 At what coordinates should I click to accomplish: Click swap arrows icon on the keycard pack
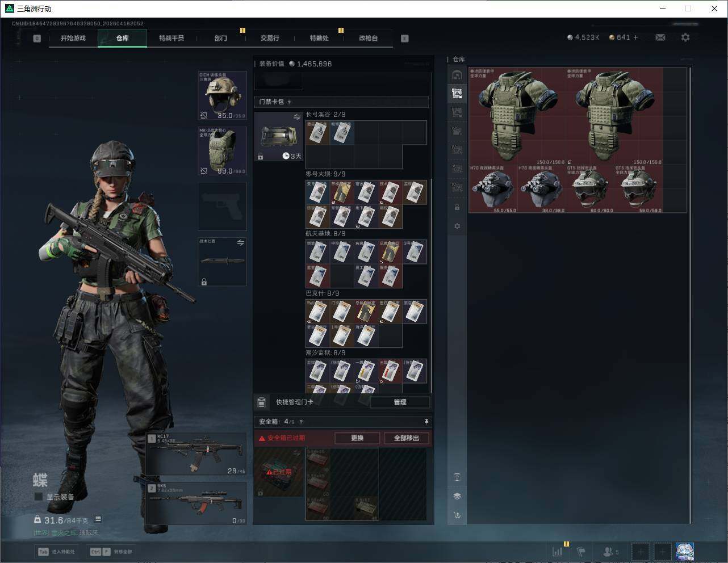[x=296, y=117]
